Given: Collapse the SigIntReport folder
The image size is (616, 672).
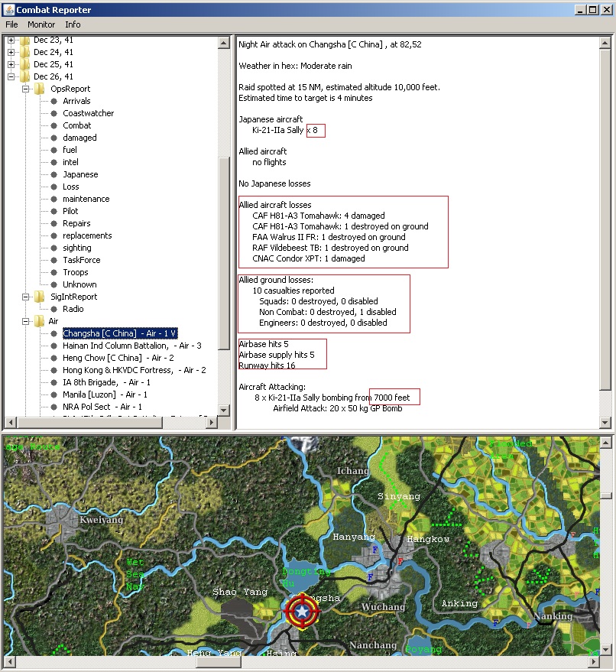Looking at the screenshot, I should [x=26, y=297].
